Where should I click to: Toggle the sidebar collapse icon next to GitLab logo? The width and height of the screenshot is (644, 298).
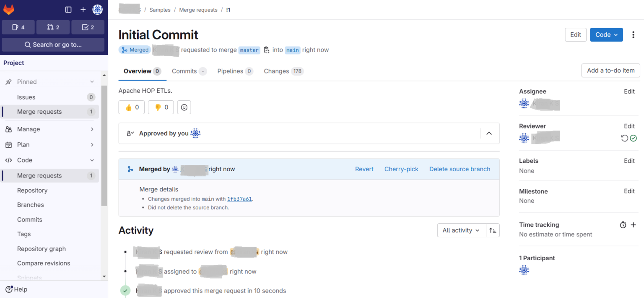tap(68, 9)
